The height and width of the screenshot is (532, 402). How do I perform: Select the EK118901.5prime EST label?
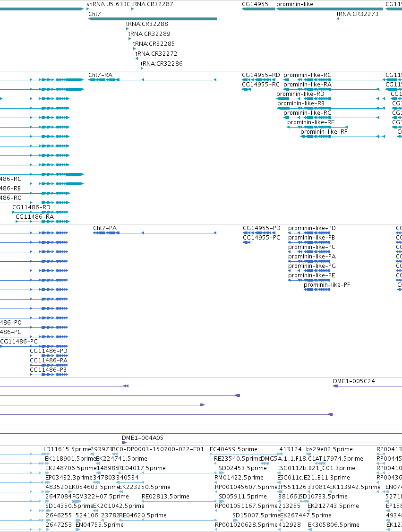[x=70, y=458]
